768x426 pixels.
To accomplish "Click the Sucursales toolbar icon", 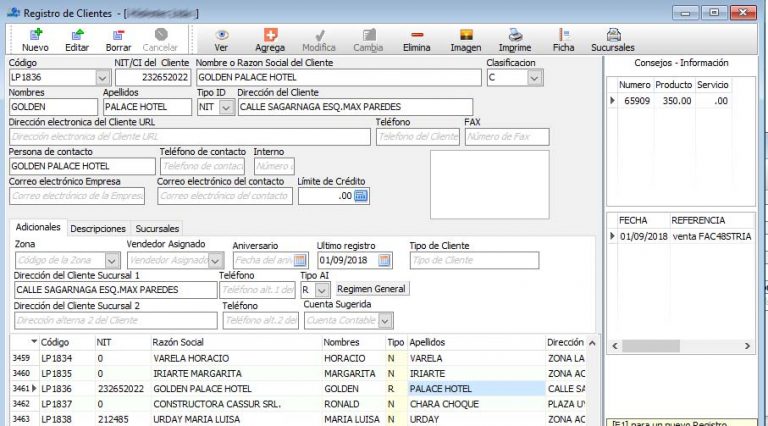I will click(613, 35).
